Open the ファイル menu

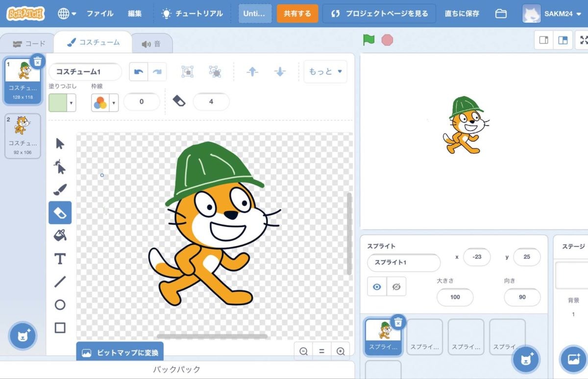pos(100,14)
